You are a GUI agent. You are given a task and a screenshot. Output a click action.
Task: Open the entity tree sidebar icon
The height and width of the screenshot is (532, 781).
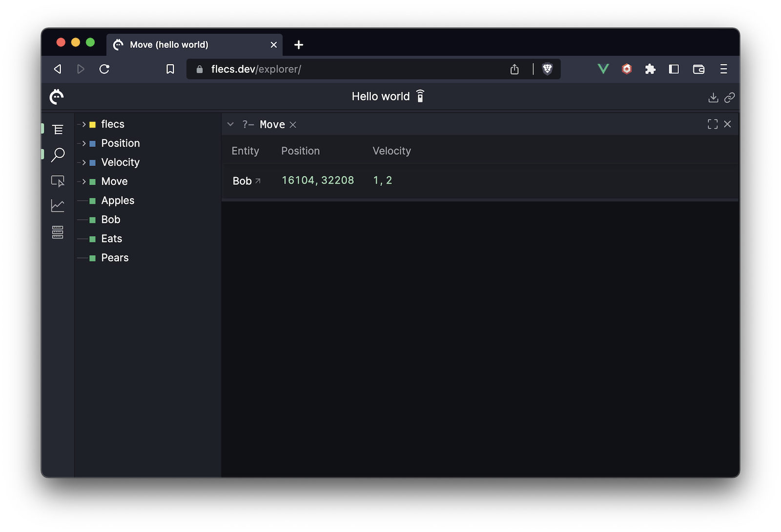point(58,129)
